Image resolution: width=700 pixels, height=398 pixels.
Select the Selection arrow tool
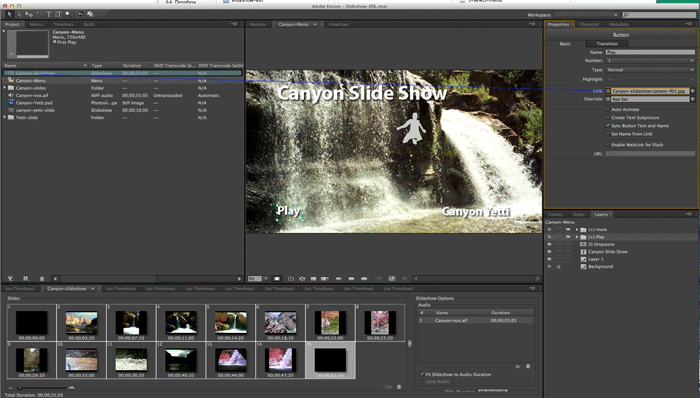click(x=9, y=14)
